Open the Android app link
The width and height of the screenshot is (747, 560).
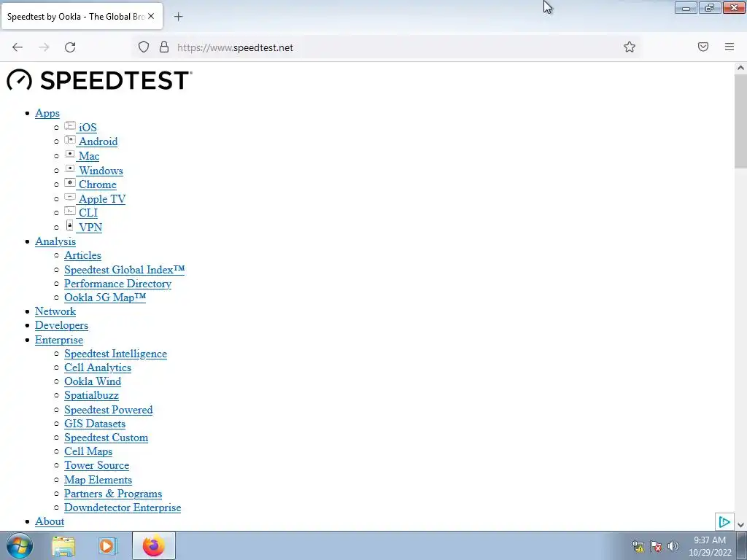[x=98, y=141]
